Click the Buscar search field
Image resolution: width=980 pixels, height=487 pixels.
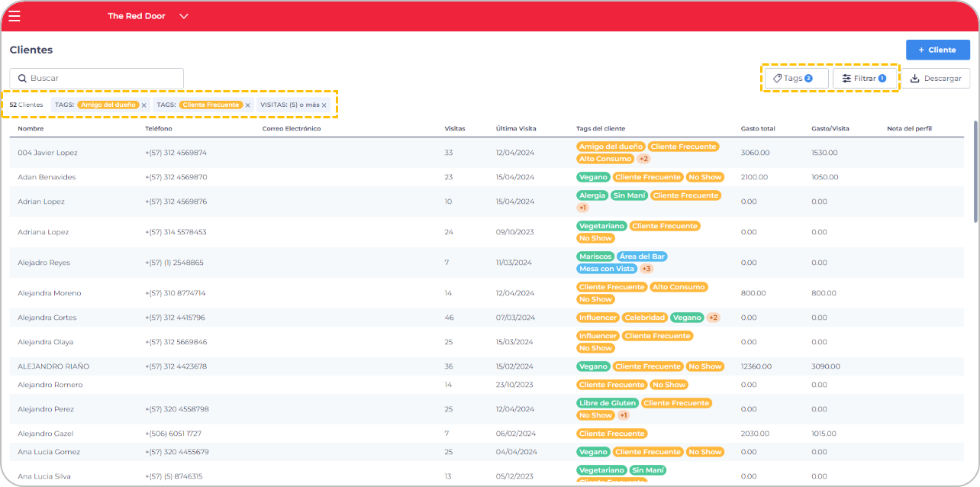97,78
